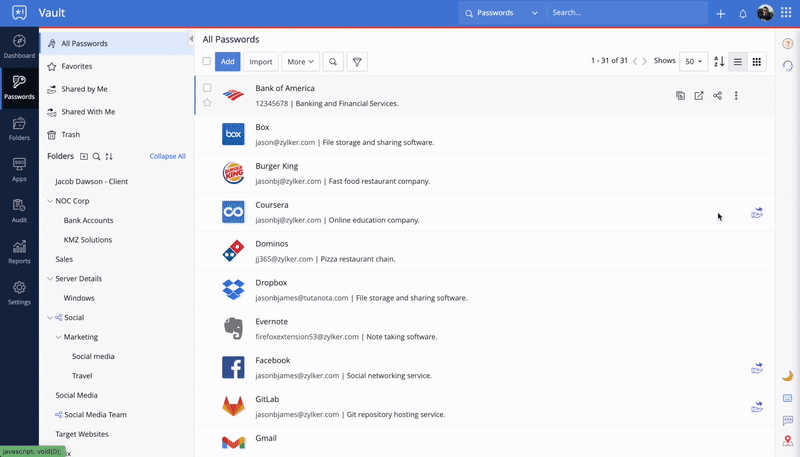This screenshot has width=800, height=457.
Task: Click the shared icon on Facebook row
Action: 757,368
